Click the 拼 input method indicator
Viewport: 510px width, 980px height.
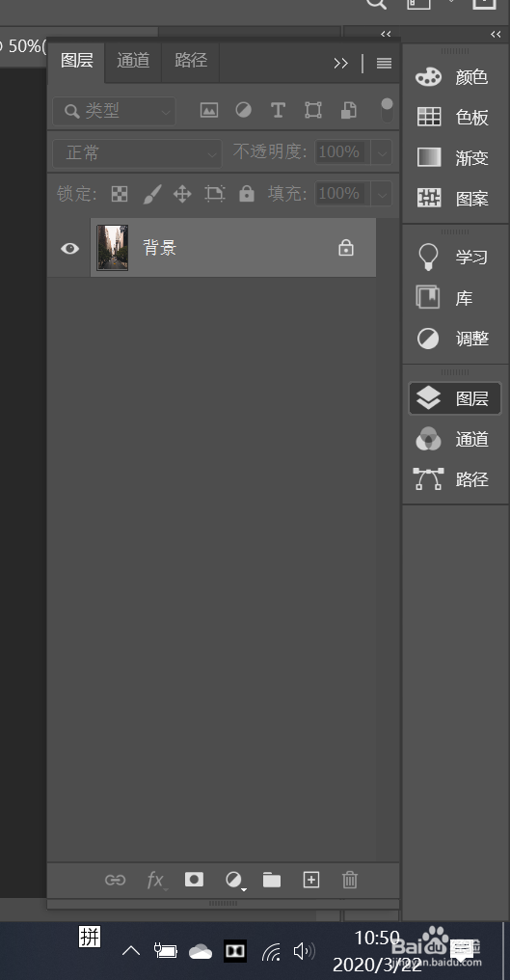tap(90, 938)
